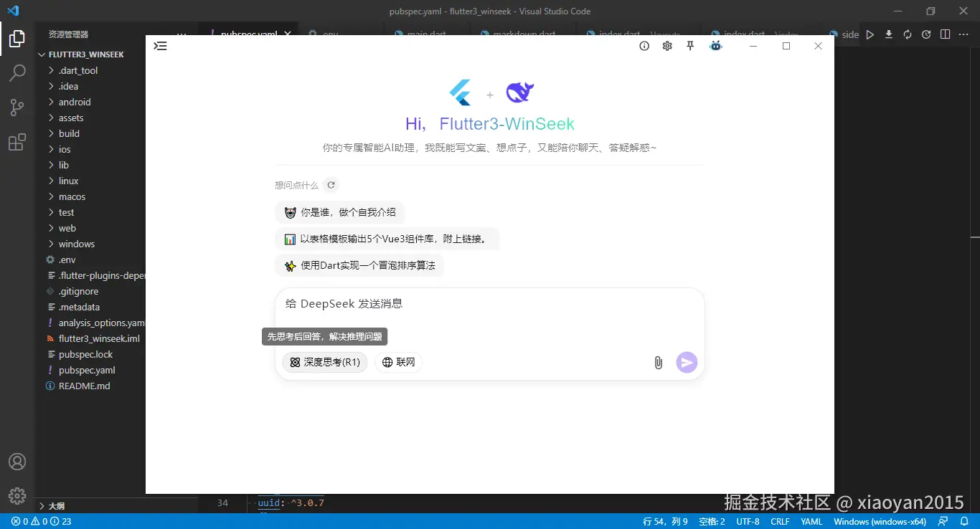Viewport: 980px width, 529px height.
Task: Expand the build folder
Action: (x=69, y=133)
